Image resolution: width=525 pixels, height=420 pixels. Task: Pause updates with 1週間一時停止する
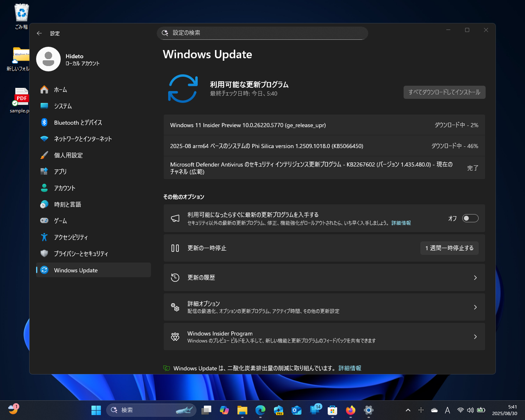450,248
